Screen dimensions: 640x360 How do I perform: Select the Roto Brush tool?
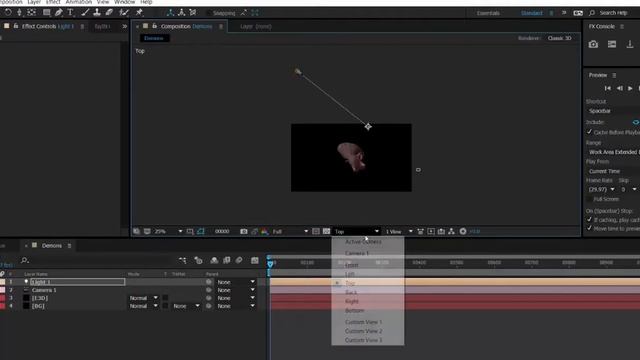click(x=124, y=12)
